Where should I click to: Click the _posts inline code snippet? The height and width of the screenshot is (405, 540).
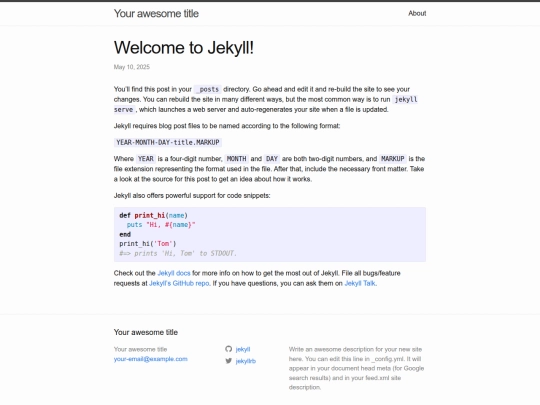[x=207, y=90]
